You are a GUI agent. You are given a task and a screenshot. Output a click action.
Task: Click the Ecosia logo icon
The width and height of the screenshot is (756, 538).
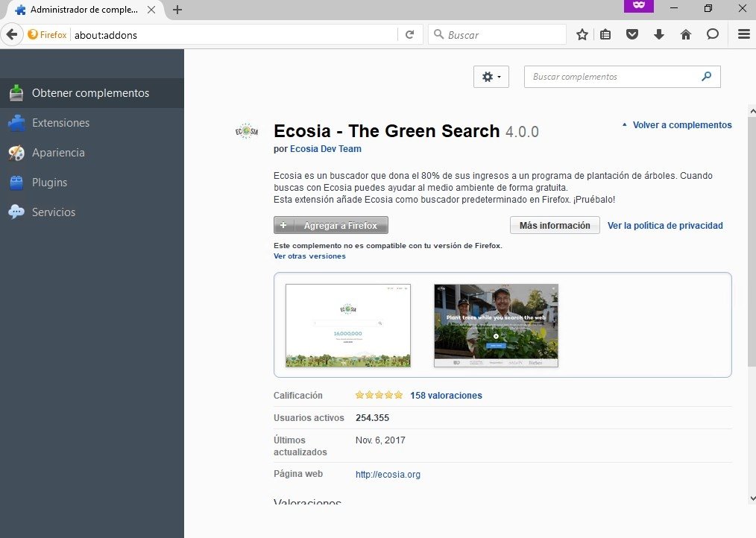247,131
